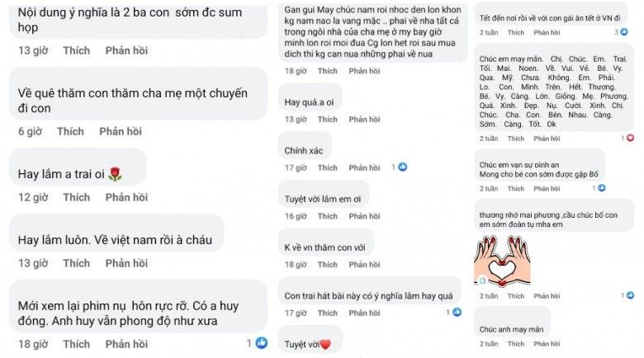Reply to "Chúc anh may mắn" comment
Screen dimensions: 644x358
pyautogui.click(x=547, y=343)
